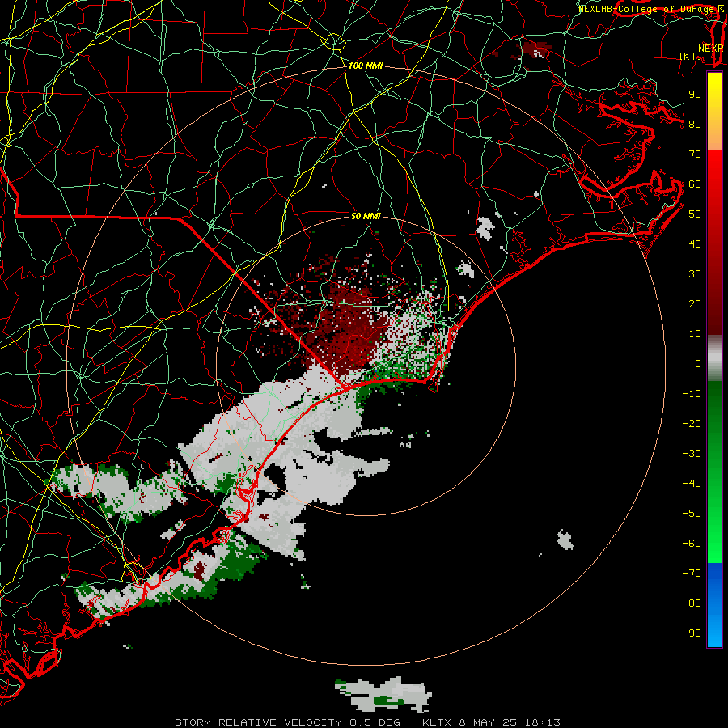This screenshot has height=728, width=728.
Task: Click the positive 40 scale value
Action: coord(695,243)
